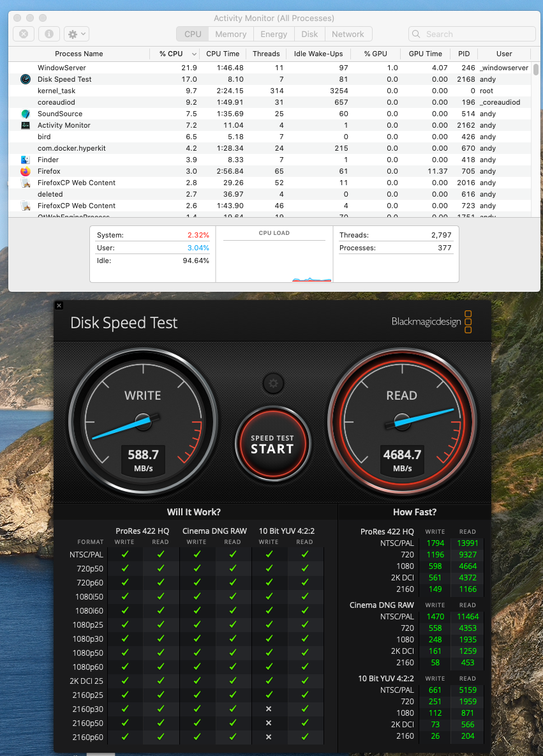Sort by PID column header

(464, 54)
